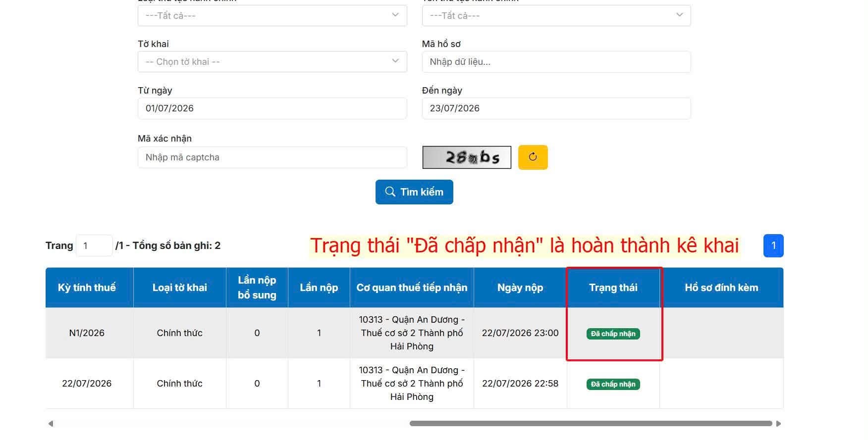The width and height of the screenshot is (868, 440).
Task: Focus the Mã hồ sơ input field
Action: tap(556, 62)
